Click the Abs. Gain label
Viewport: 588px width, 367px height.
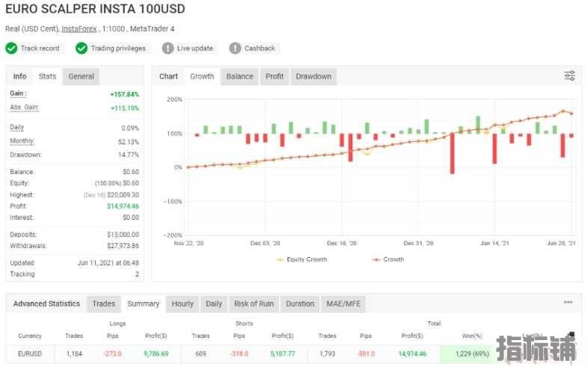(x=25, y=108)
